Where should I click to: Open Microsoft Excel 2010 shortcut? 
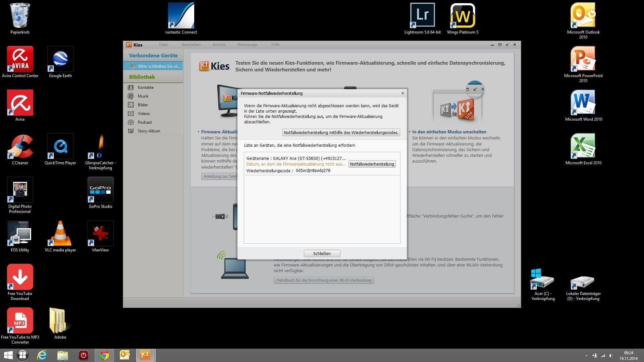pos(583,149)
